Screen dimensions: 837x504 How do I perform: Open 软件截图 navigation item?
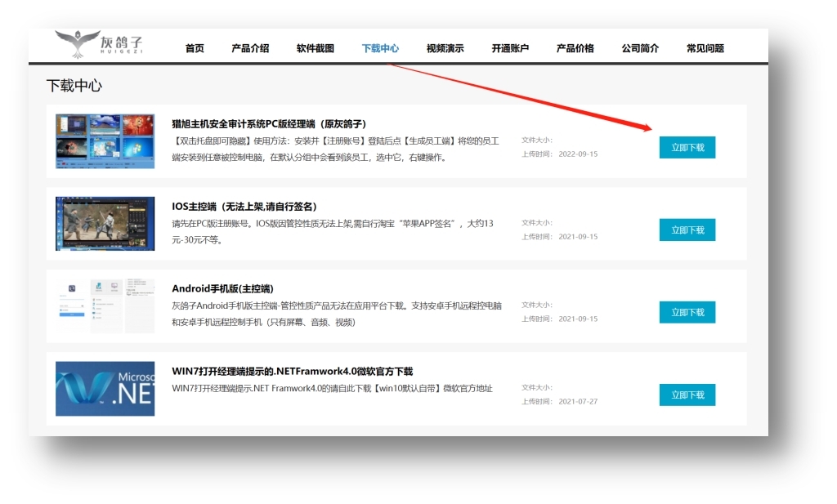[315, 48]
